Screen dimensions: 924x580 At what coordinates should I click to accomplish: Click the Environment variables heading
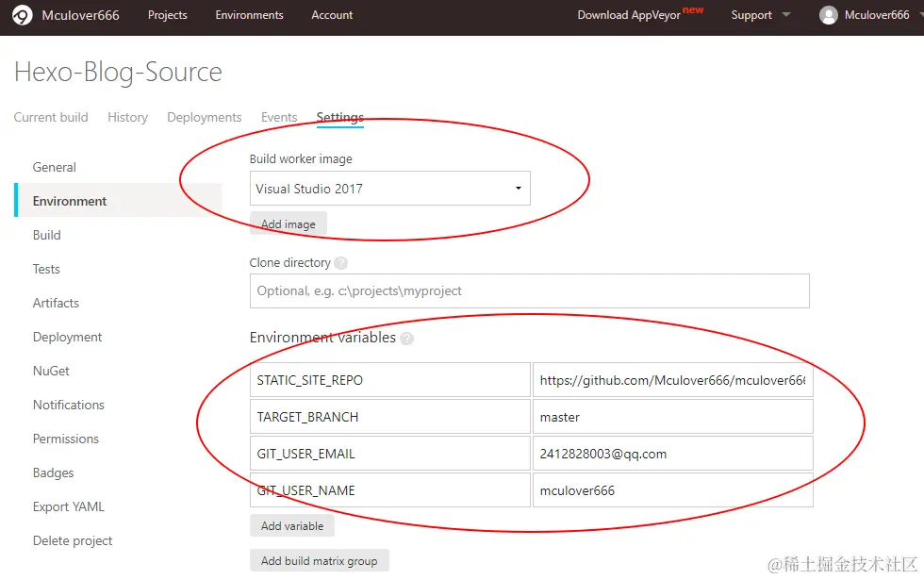pyautogui.click(x=322, y=338)
